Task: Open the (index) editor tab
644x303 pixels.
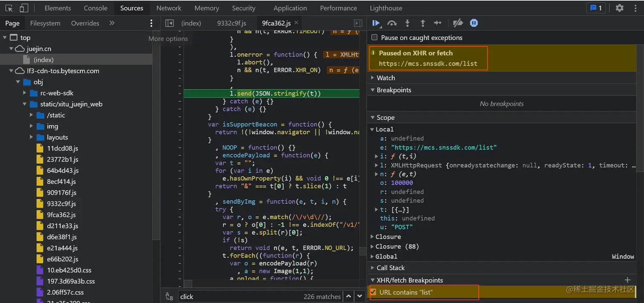Action: click(x=191, y=23)
